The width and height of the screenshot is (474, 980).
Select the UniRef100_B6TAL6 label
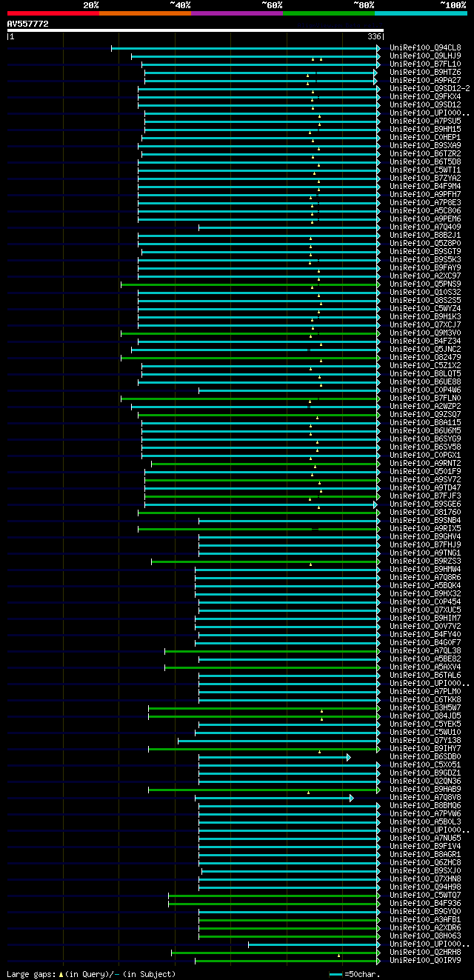(x=425, y=676)
